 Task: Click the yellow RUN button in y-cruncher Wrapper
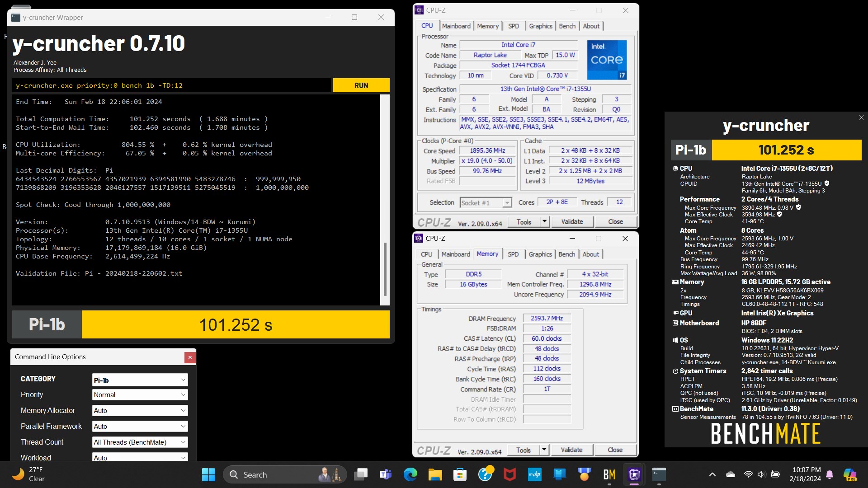click(361, 85)
